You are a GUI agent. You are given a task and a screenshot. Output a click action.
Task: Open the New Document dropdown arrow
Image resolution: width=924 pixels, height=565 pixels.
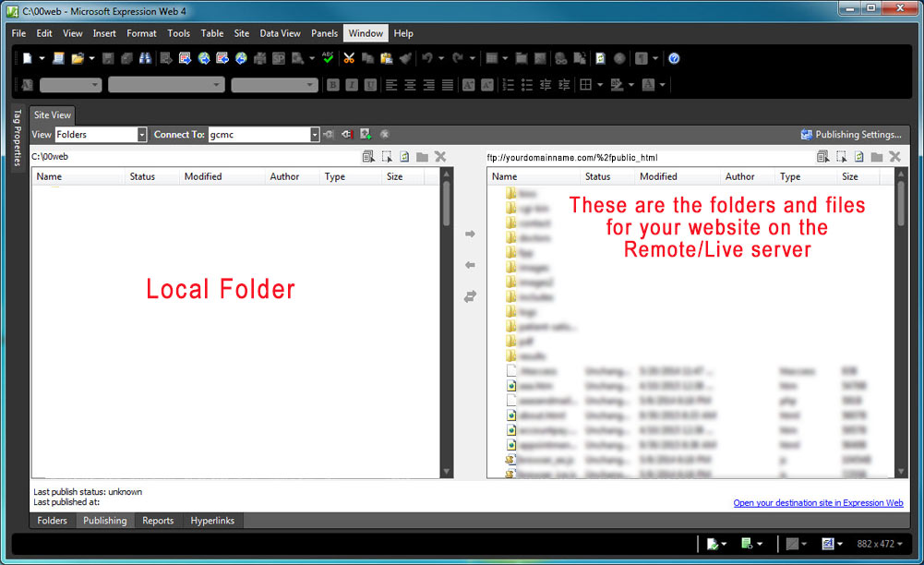42,58
